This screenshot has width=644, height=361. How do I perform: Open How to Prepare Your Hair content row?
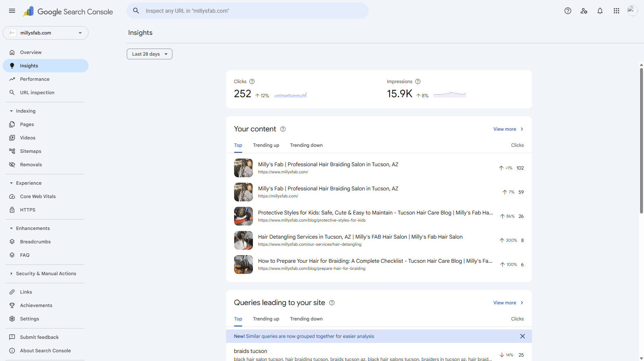379,264
